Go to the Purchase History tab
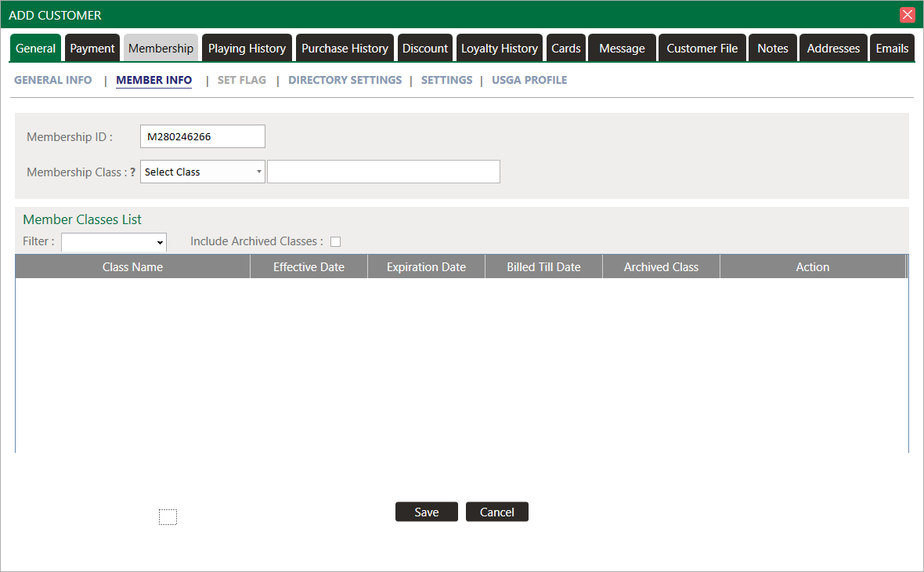924x572 pixels. (x=345, y=49)
